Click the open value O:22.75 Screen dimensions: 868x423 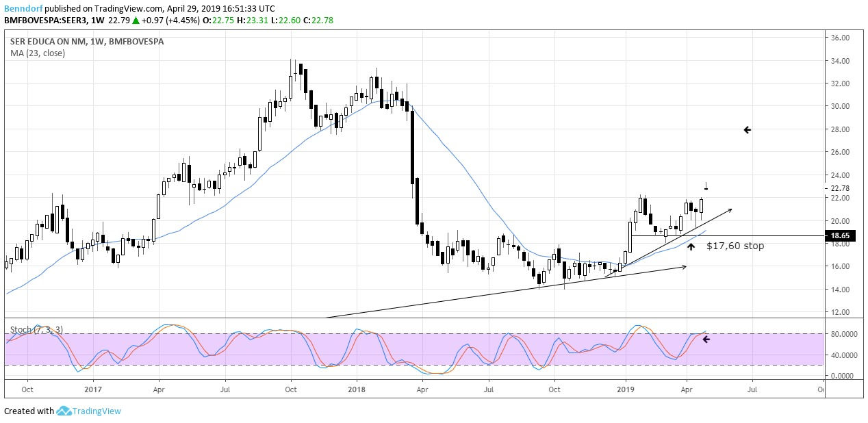coord(219,21)
